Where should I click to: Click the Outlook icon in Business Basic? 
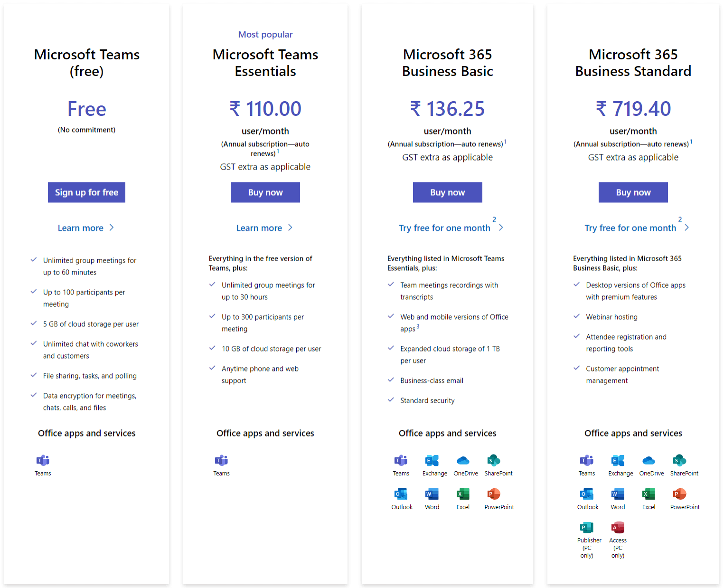coord(401,494)
